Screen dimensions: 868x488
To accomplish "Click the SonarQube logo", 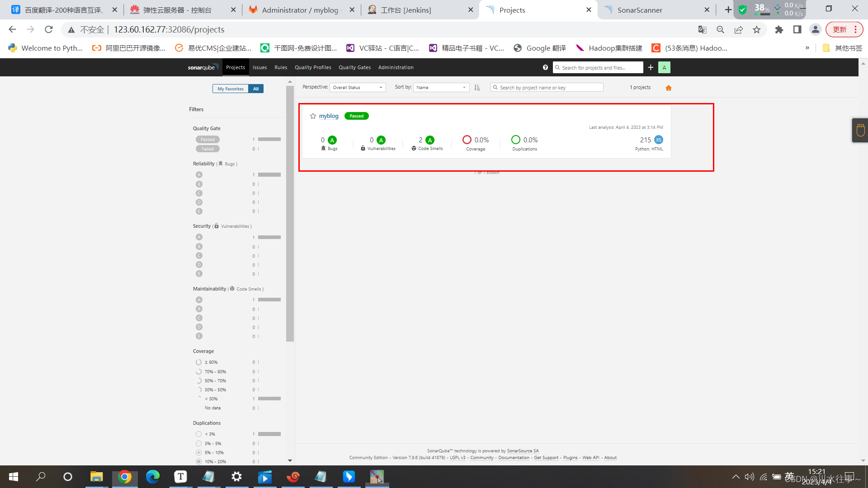I will click(x=203, y=67).
